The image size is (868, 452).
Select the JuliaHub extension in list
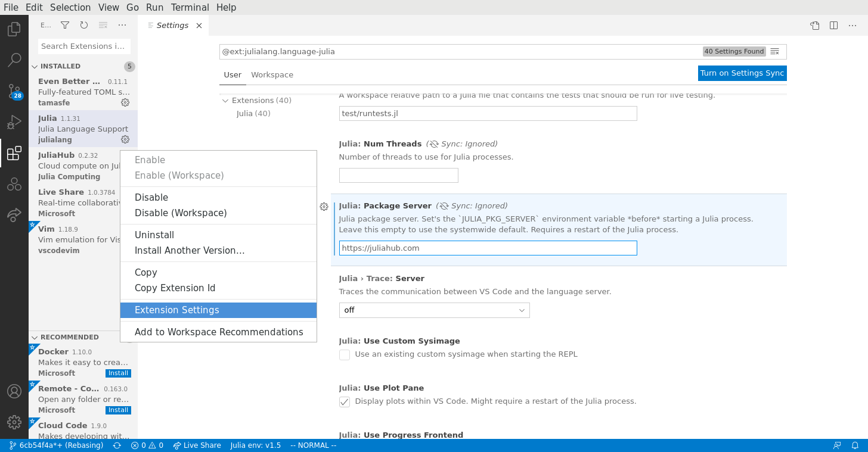75,166
